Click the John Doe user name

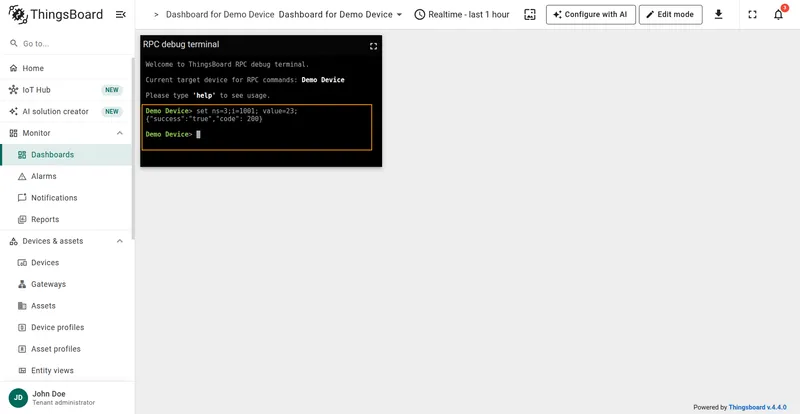click(x=49, y=394)
